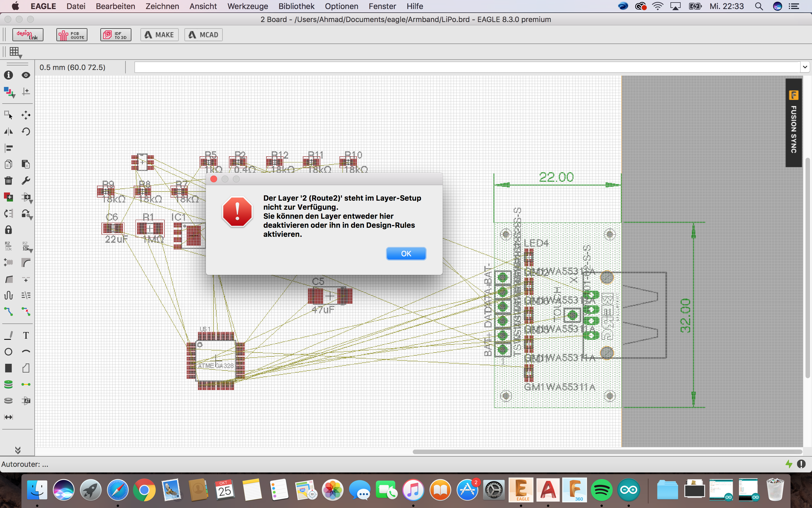The height and width of the screenshot is (508, 812).
Task: Select the Split tool
Action: tap(8, 279)
